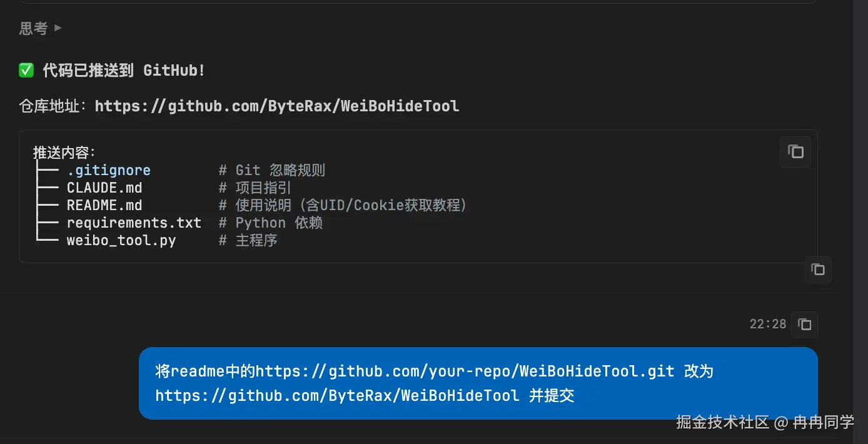The image size is (868, 444).
Task: Click the 22:28 message timestamp
Action: [767, 325]
